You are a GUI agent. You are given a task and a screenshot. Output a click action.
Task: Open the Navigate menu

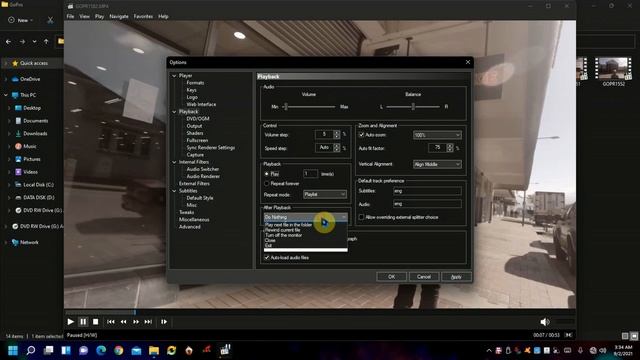click(119, 16)
